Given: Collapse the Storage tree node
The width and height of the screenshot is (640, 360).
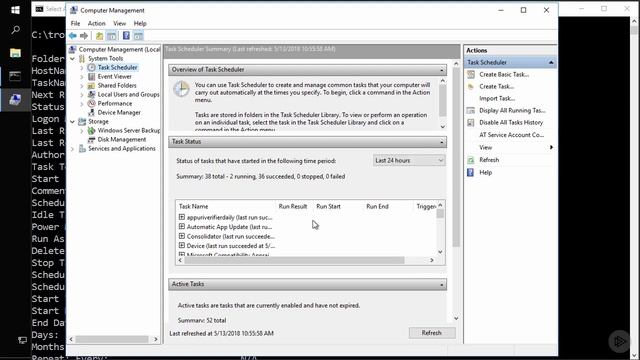Looking at the screenshot, I should click(73, 122).
